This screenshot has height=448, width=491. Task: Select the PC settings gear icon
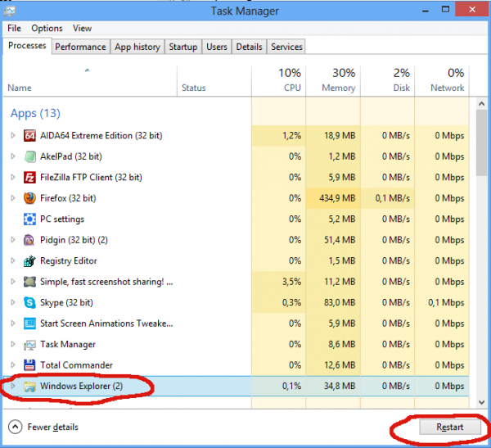[29, 219]
